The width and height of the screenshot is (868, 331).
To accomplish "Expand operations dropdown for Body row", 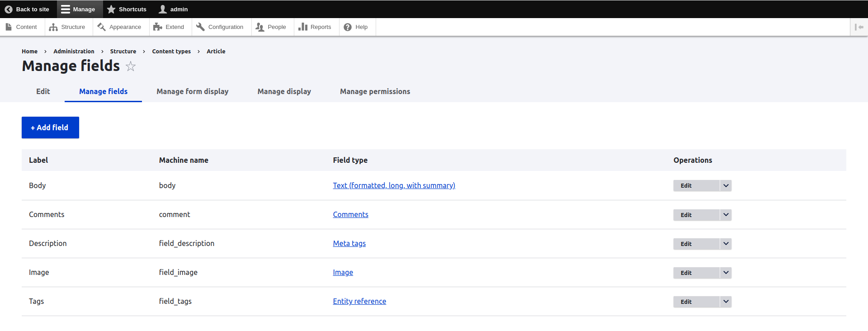I will [x=726, y=185].
